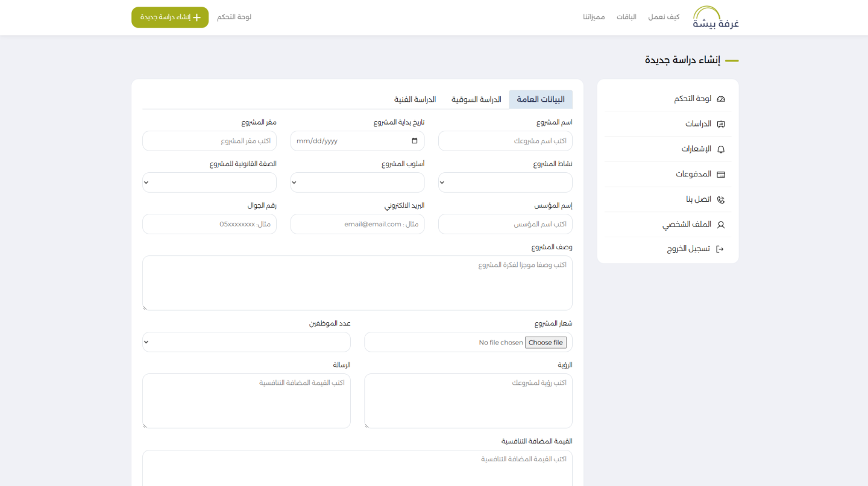The image size is (868, 486).
Task: Click the الإشعارات bell icon
Action: pyautogui.click(x=721, y=149)
